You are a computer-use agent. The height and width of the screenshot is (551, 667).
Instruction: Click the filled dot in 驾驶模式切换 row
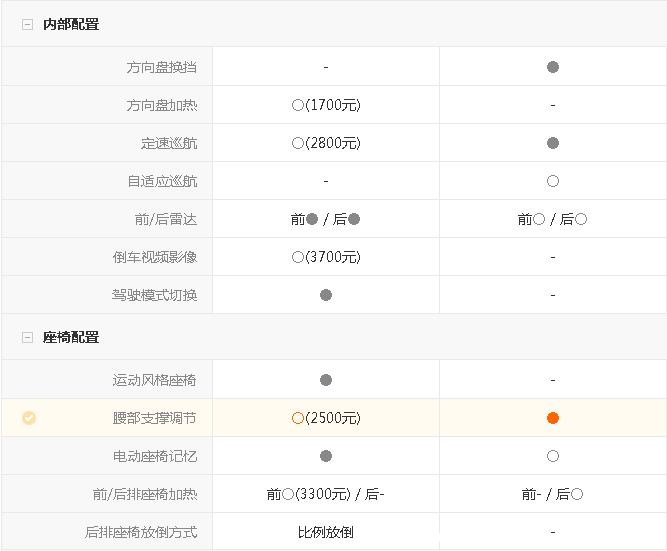[x=326, y=295]
